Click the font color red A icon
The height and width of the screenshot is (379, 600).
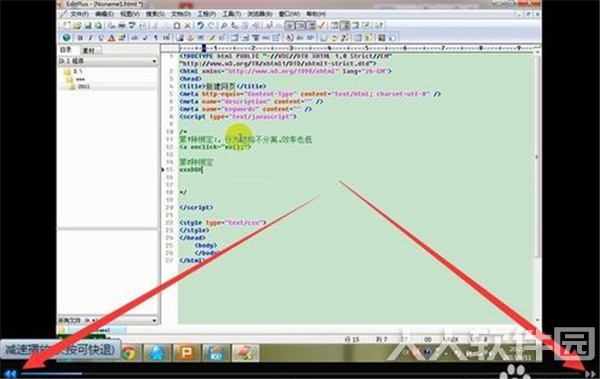tap(111, 38)
